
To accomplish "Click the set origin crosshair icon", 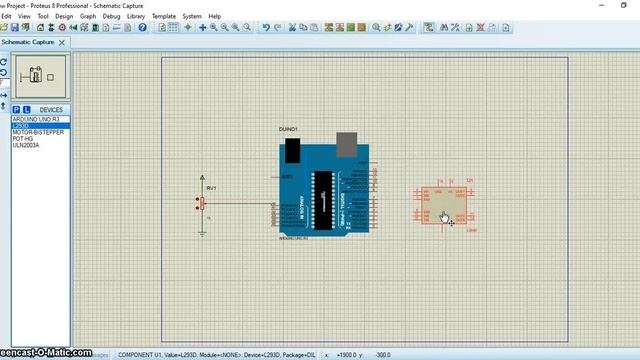I will [x=188, y=27].
